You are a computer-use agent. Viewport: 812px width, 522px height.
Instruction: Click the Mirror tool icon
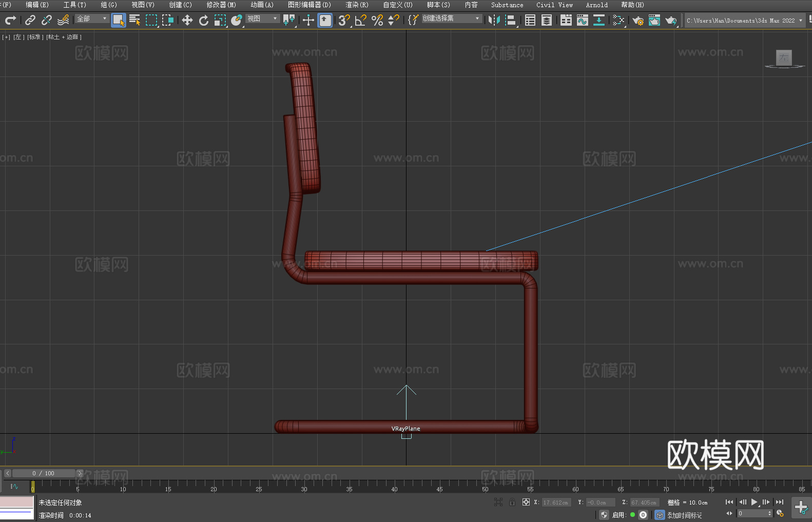(494, 20)
